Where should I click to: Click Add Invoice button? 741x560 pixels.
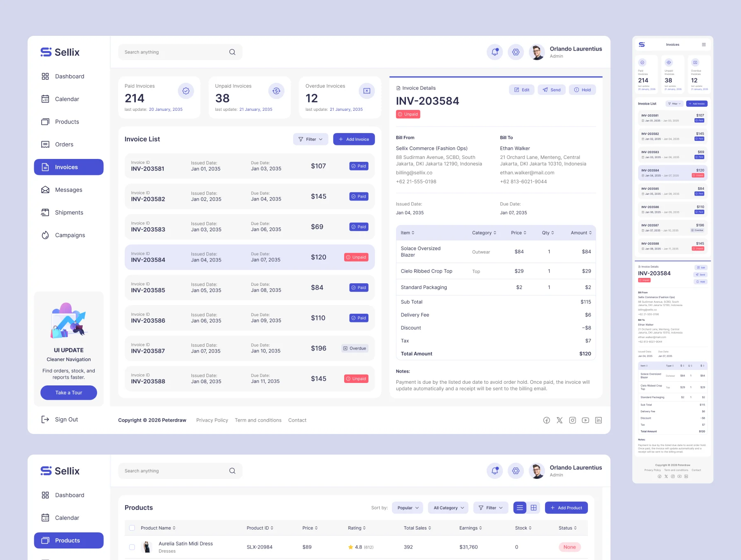click(354, 139)
